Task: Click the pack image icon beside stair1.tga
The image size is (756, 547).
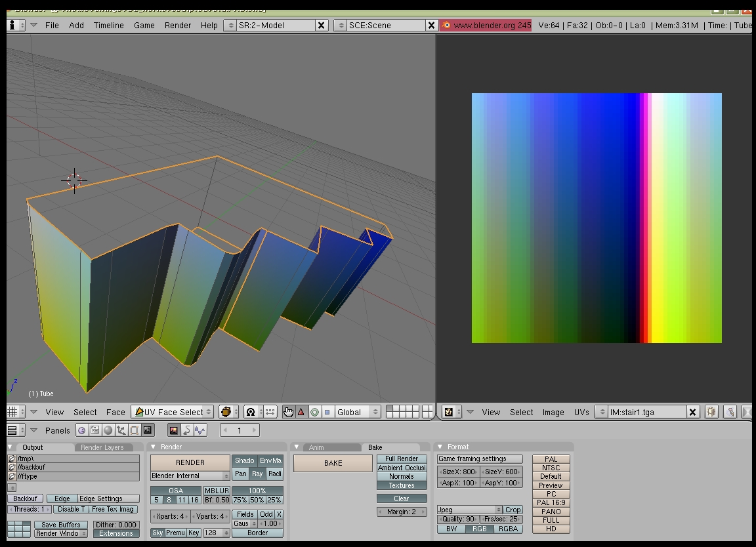Action: 711,412
